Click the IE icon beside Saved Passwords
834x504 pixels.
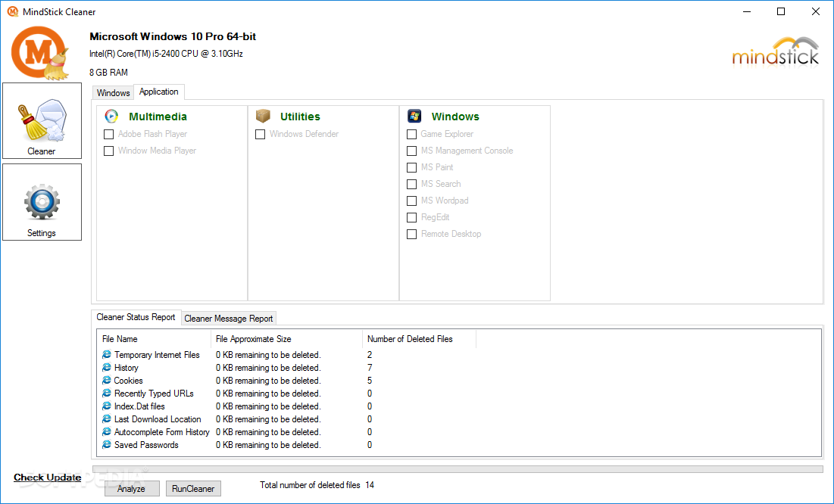coord(106,444)
